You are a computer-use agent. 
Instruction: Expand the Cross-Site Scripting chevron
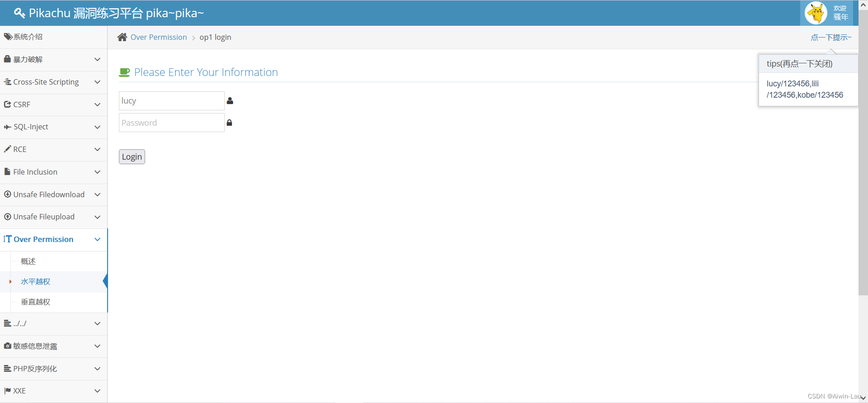coord(97,82)
